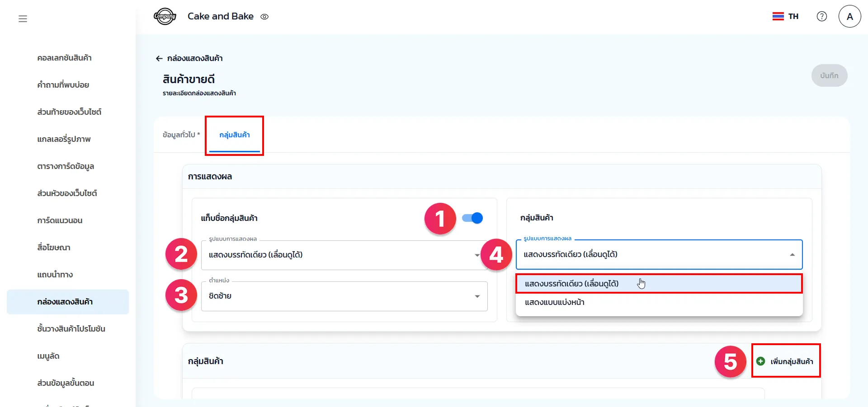Open คำถามที่พบบ่อย in the sidebar
The height and width of the screenshot is (407, 868).
click(63, 85)
